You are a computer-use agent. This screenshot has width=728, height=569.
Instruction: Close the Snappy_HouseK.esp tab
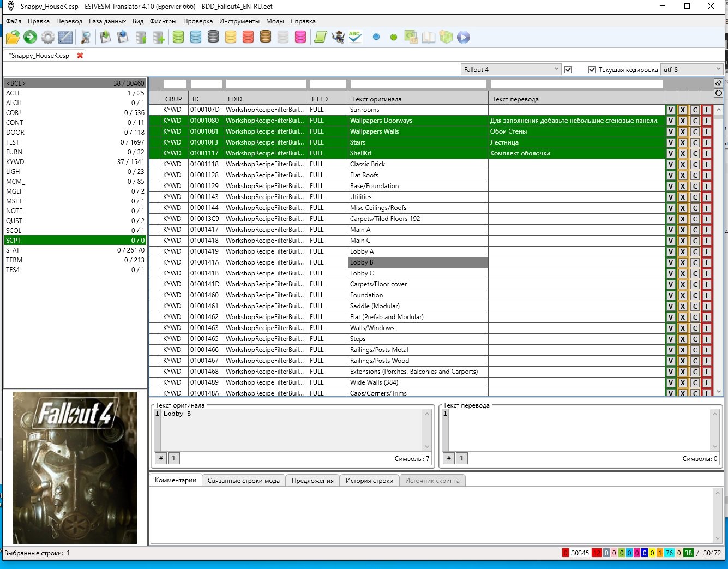pyautogui.click(x=80, y=56)
